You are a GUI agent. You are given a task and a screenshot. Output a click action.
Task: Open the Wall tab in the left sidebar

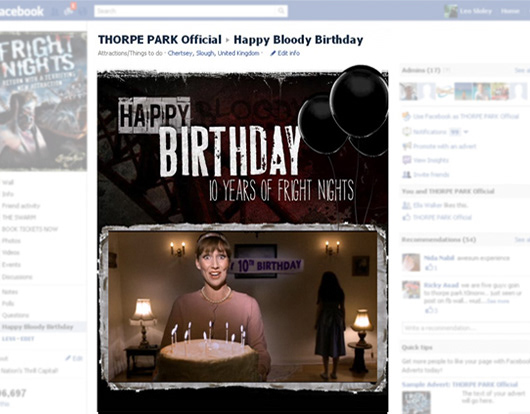pyautogui.click(x=8, y=182)
